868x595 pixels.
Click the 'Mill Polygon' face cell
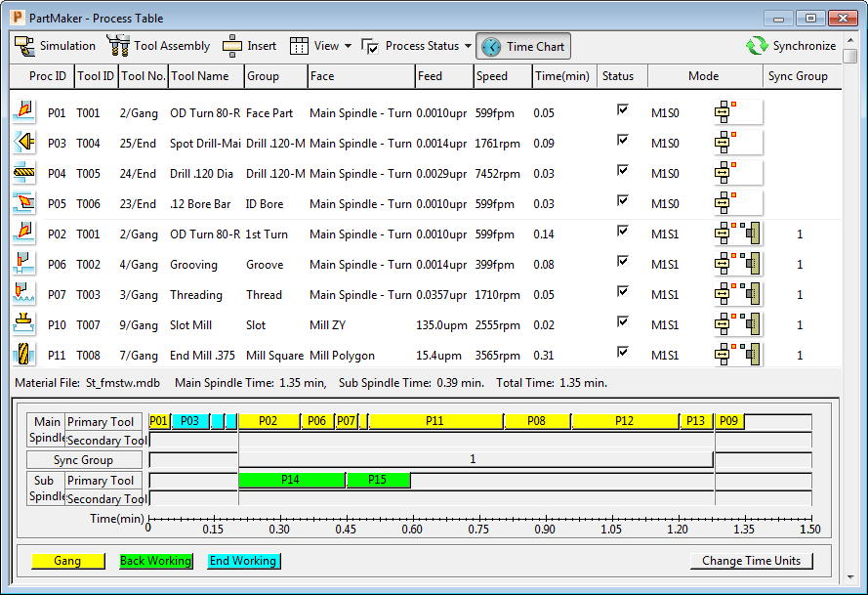click(x=342, y=356)
